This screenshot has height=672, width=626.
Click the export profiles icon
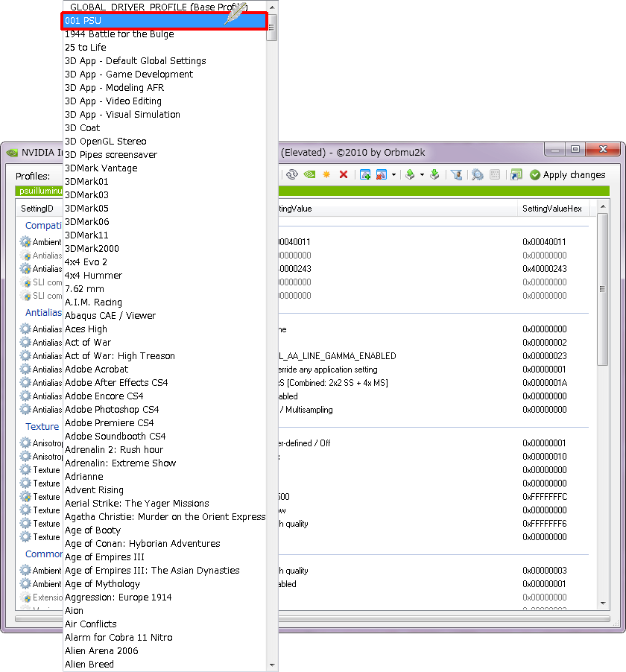tap(411, 174)
